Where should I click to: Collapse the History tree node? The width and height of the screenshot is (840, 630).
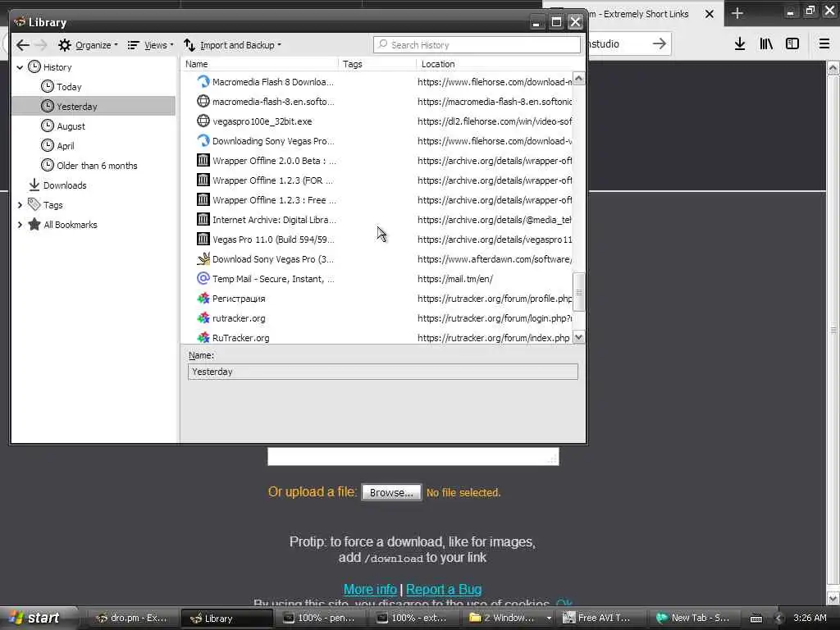click(x=20, y=67)
